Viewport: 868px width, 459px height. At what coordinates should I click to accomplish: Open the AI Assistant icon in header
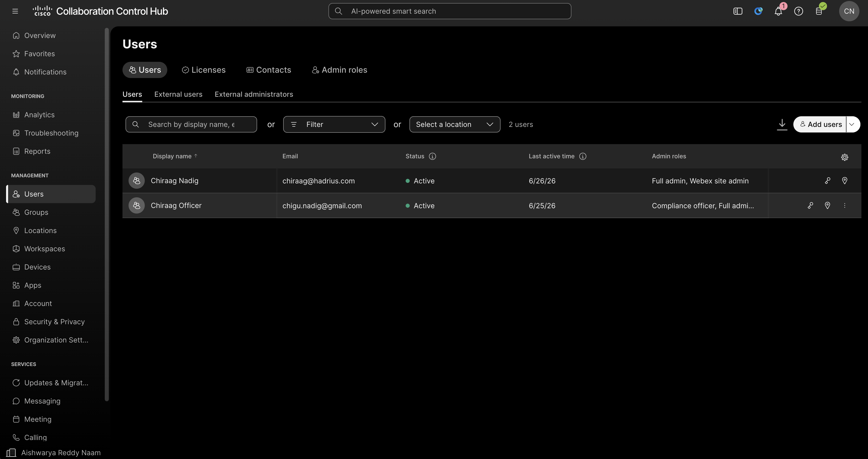(758, 11)
